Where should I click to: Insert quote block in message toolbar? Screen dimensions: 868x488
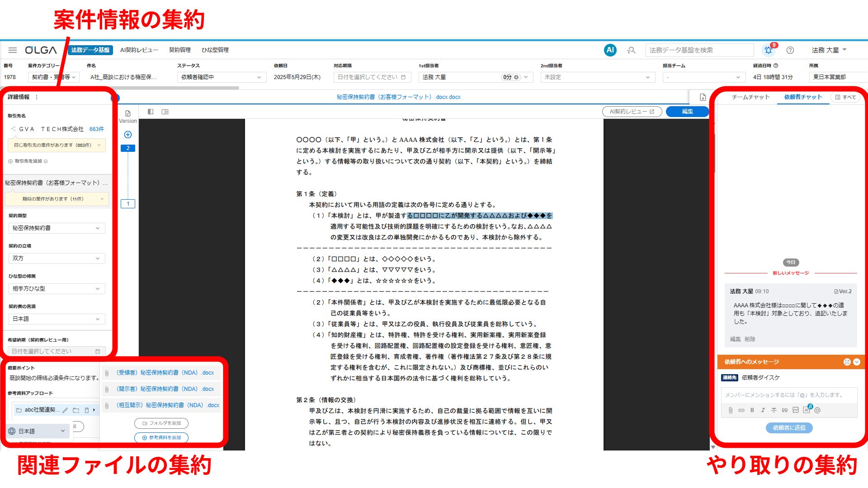[x=784, y=410]
